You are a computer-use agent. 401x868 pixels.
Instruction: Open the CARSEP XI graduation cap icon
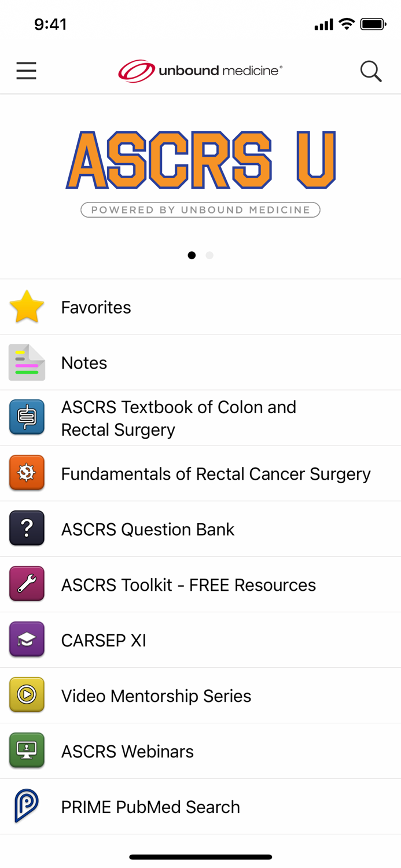tap(25, 639)
